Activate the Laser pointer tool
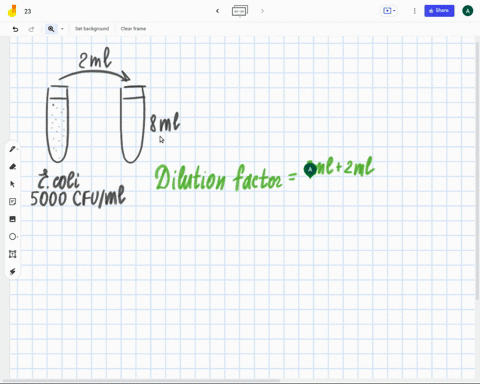 point(13,272)
